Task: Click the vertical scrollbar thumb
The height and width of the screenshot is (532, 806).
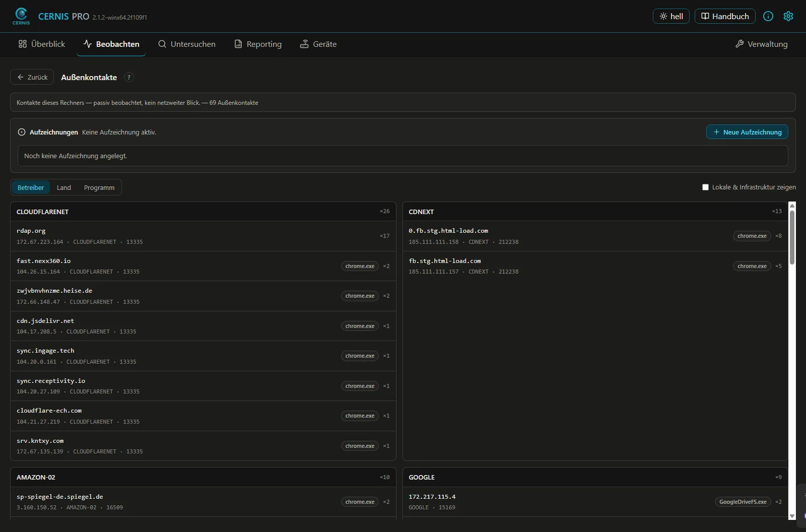Action: pos(792,237)
